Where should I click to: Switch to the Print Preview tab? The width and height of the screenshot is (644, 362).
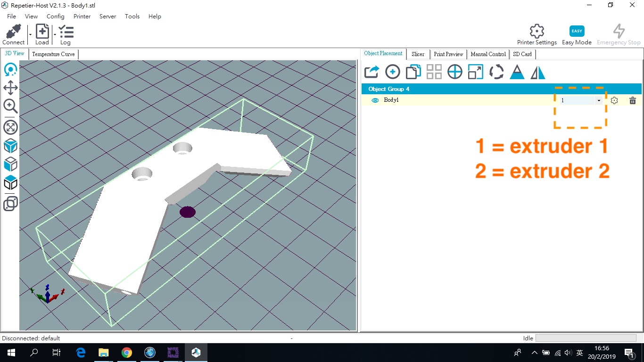pos(448,54)
